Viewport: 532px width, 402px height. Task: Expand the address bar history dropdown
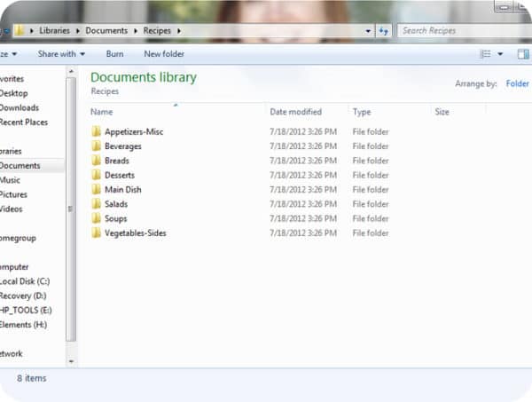(368, 31)
